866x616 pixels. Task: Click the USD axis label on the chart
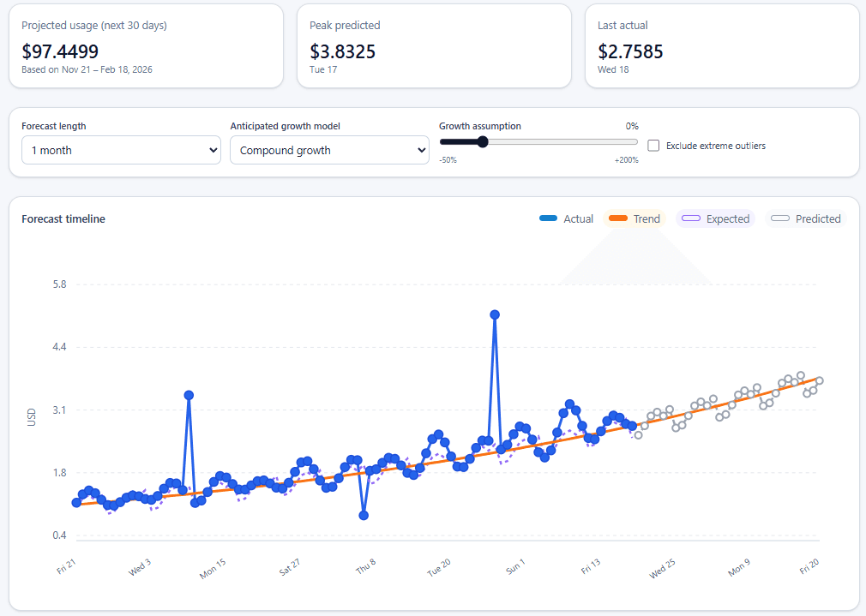(32, 416)
